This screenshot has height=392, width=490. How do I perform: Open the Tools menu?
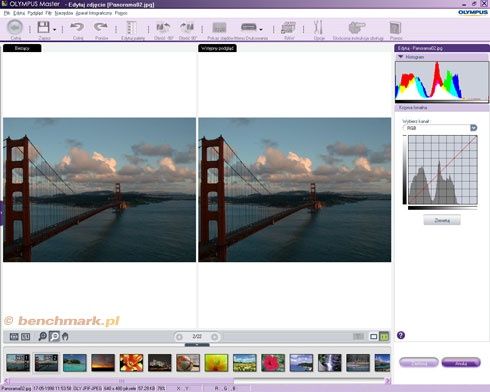pos(64,13)
